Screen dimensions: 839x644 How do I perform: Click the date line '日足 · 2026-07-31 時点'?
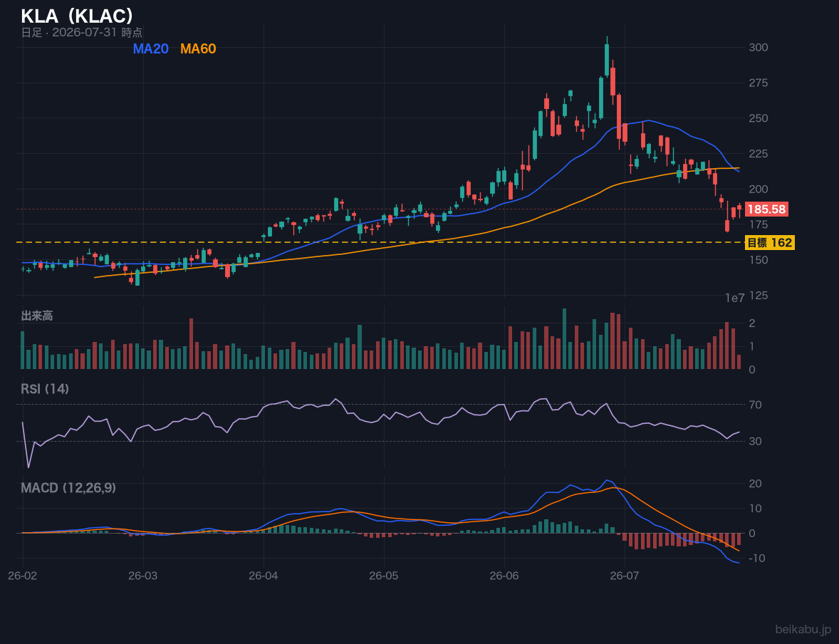click(x=81, y=32)
